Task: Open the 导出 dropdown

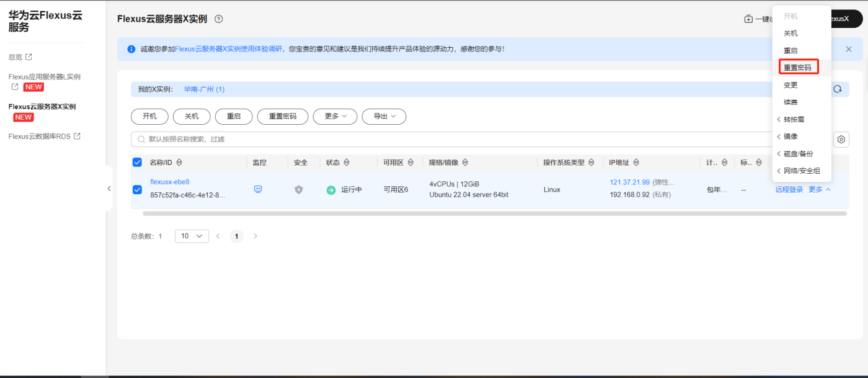Action: point(384,116)
